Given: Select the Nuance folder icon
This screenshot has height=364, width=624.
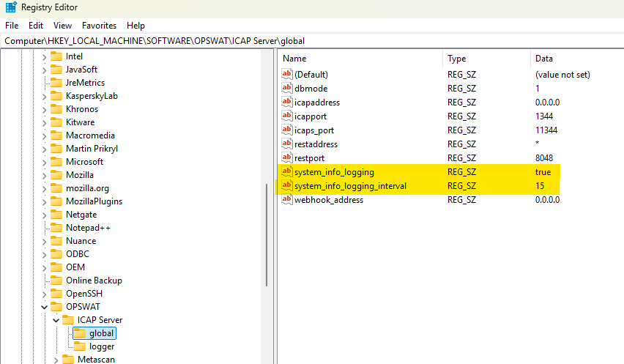Looking at the screenshot, I should [56, 241].
